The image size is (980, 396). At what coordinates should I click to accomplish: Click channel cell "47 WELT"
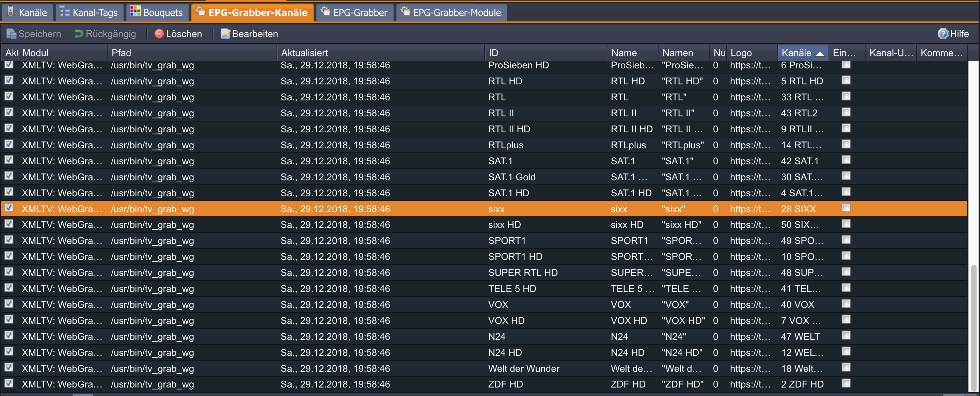[801, 336]
